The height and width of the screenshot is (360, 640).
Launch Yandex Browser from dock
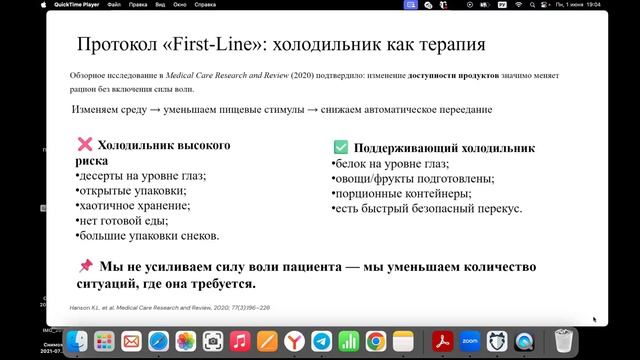(x=294, y=341)
